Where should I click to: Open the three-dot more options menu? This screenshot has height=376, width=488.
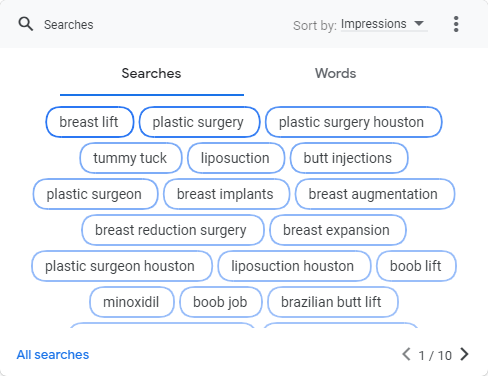456,24
